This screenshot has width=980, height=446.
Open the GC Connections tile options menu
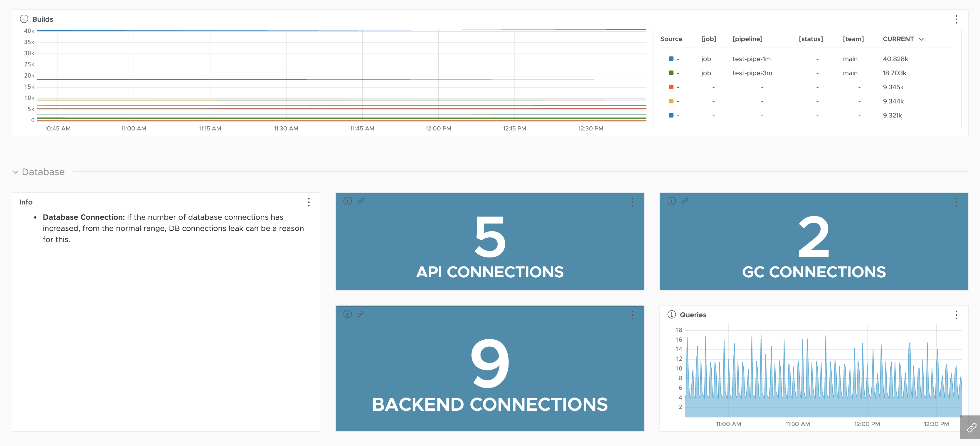(x=956, y=202)
